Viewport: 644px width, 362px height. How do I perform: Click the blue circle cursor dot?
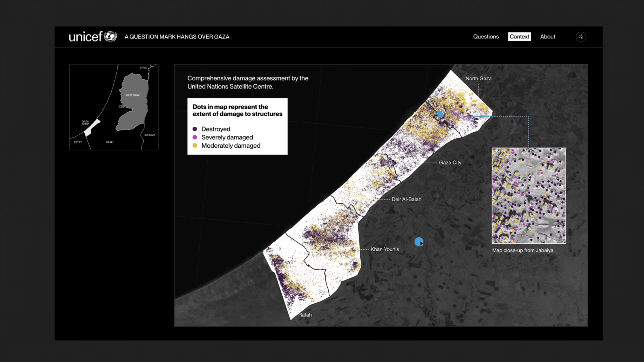419,242
